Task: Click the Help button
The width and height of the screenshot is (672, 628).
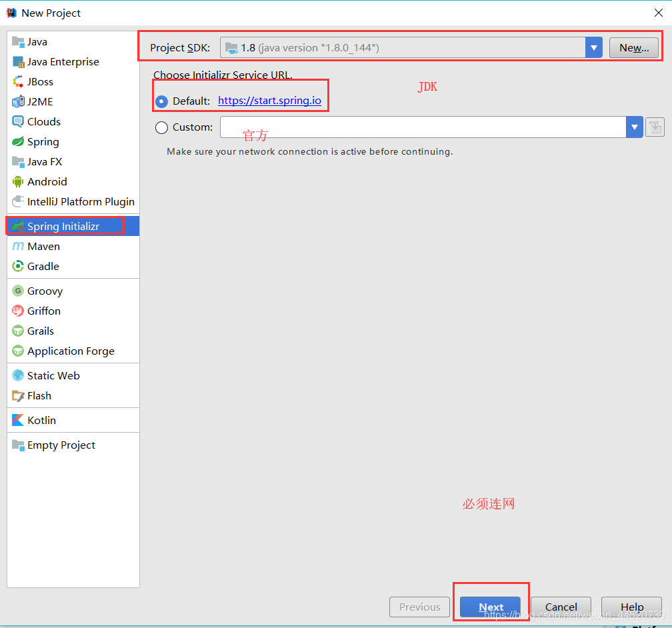Action: pyautogui.click(x=632, y=607)
